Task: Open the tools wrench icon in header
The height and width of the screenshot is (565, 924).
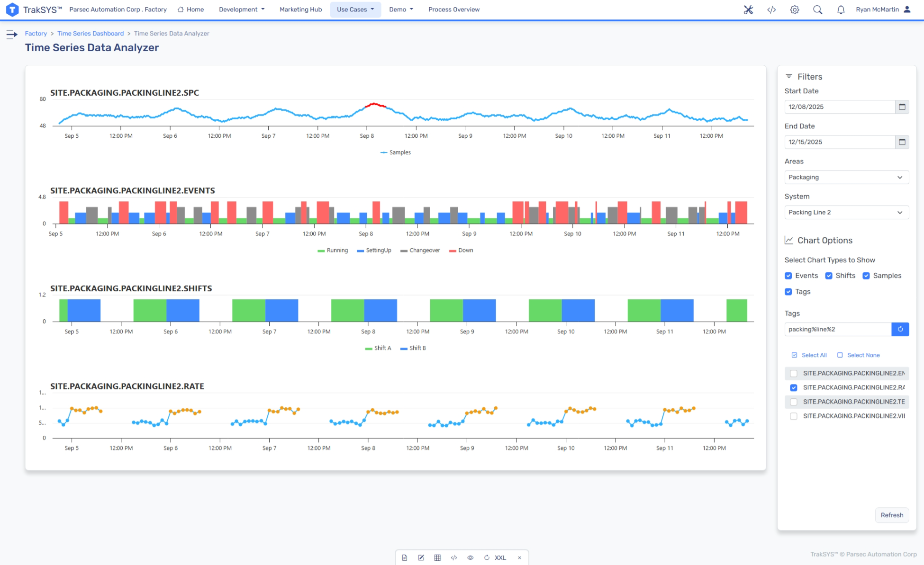Action: coord(748,9)
